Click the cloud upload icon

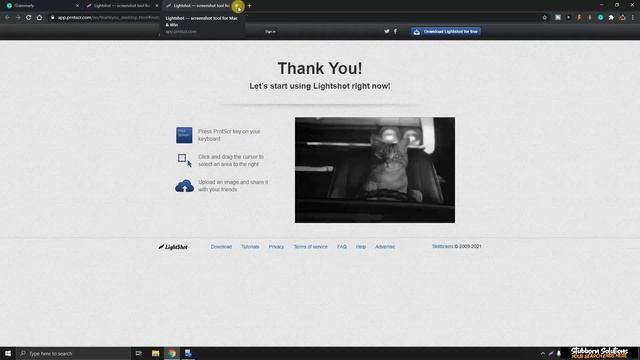point(184,186)
